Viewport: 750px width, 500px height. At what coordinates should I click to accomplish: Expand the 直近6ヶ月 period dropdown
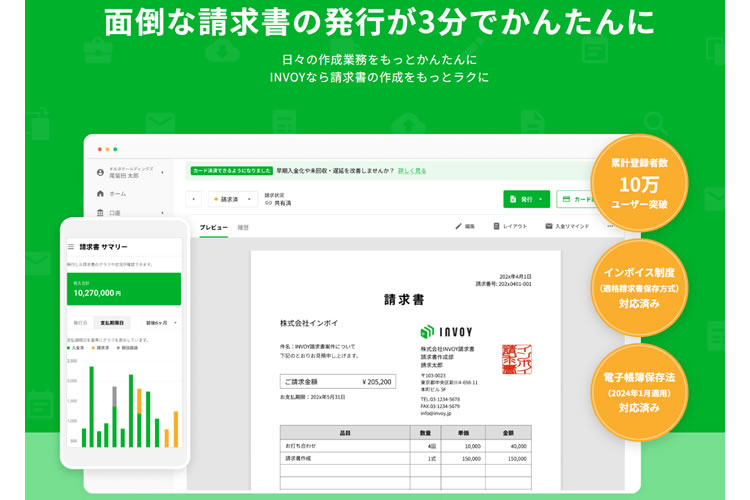coord(162,323)
